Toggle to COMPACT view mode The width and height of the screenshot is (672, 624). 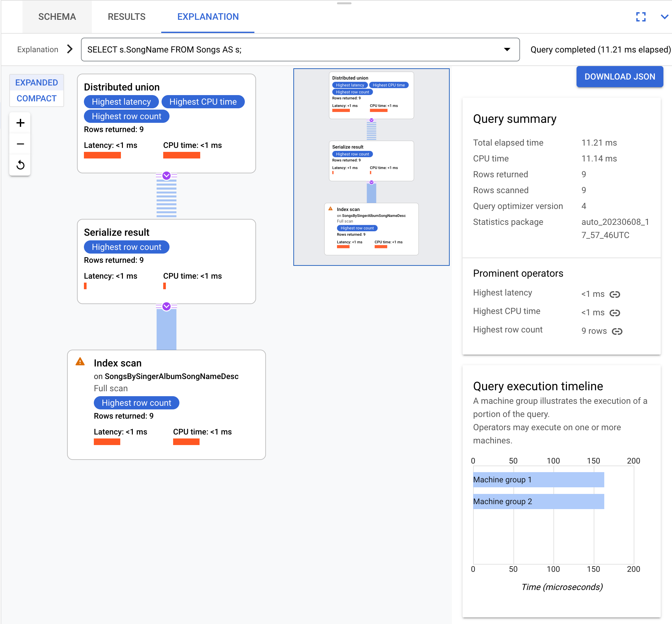(36, 98)
